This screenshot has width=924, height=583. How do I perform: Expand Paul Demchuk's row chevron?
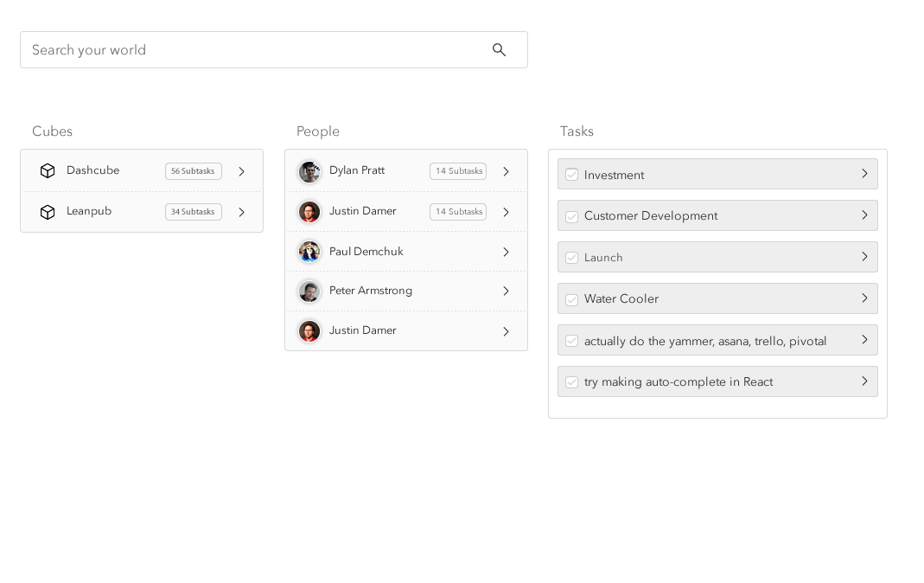point(507,252)
